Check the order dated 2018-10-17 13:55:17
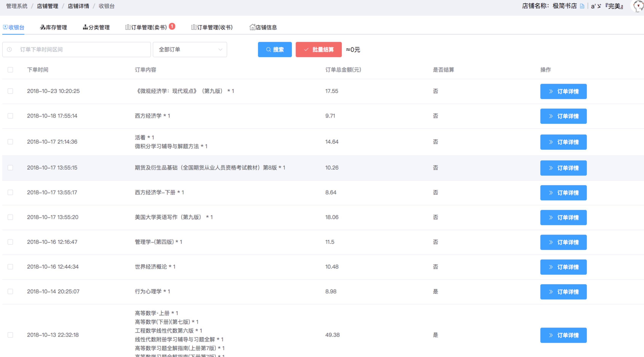 tap(10, 192)
